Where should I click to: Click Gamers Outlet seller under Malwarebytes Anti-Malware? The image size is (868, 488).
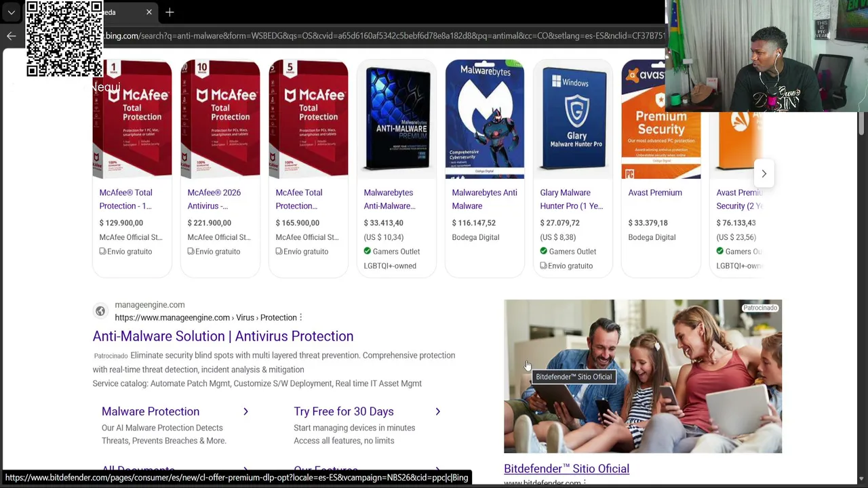click(x=396, y=251)
